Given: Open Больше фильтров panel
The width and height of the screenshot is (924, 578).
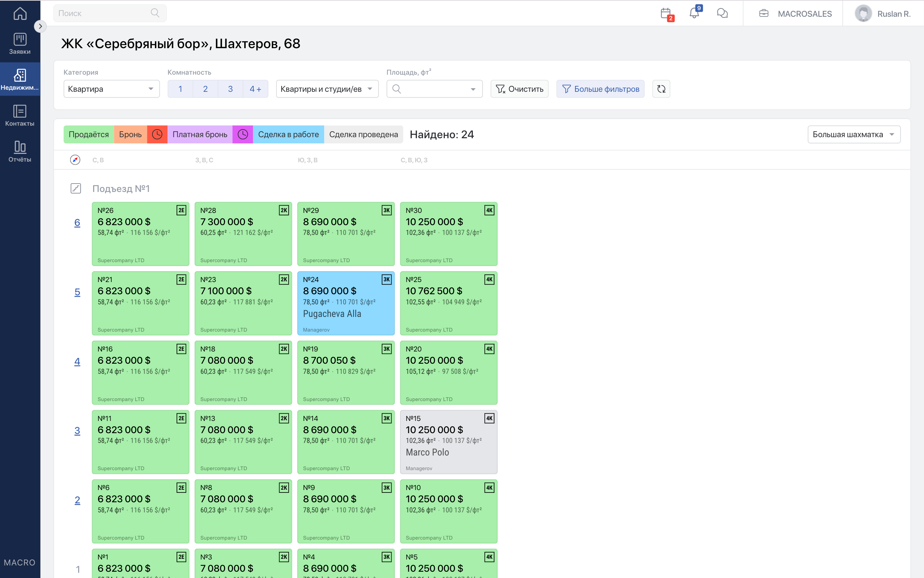Looking at the screenshot, I should (600, 89).
